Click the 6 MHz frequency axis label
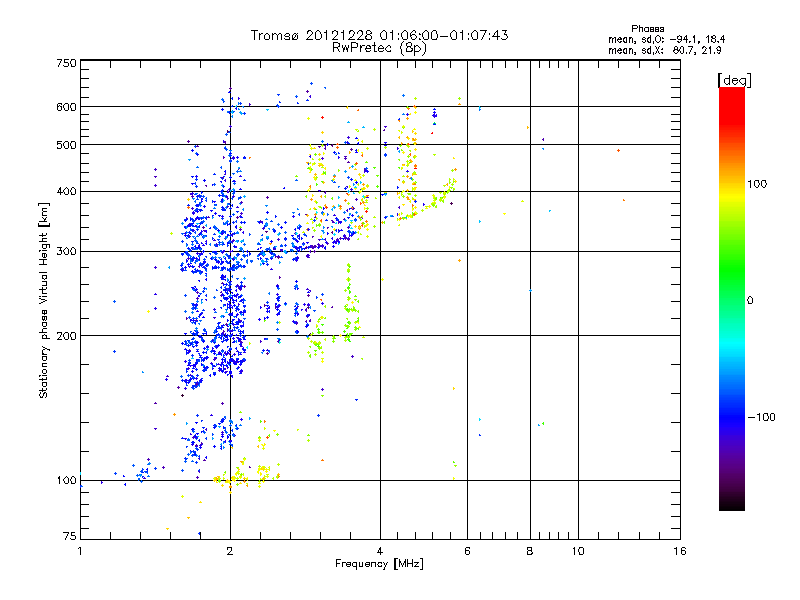 pyautogui.click(x=467, y=551)
